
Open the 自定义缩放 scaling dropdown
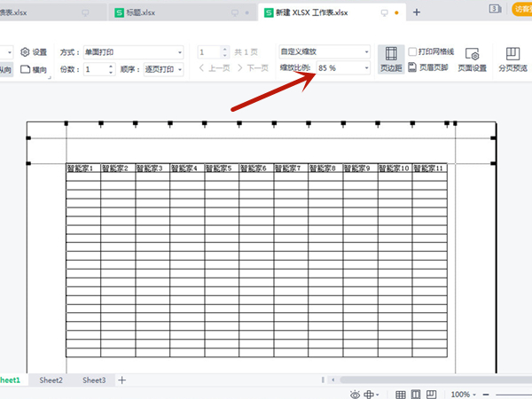click(x=324, y=52)
